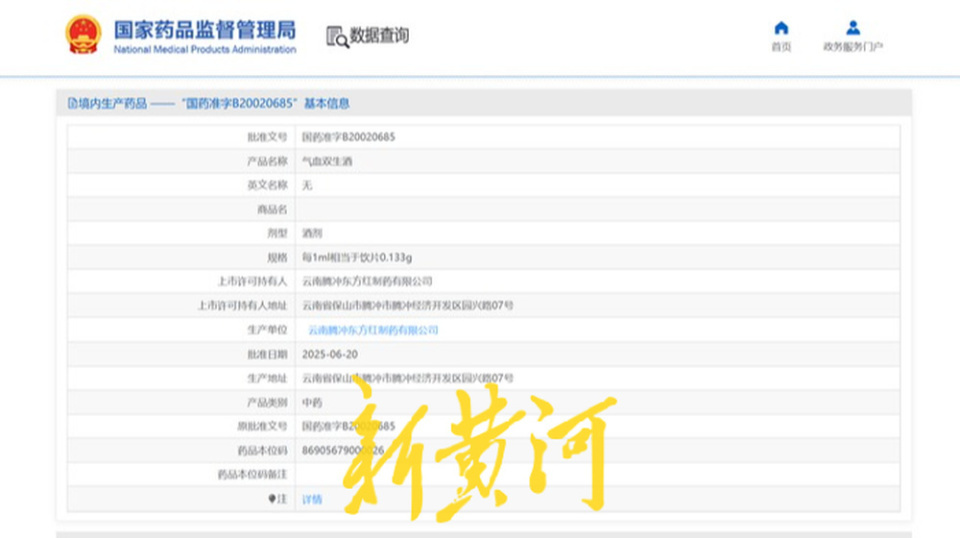Select 国药准字B20020685 value in 批准文号 row
The height and width of the screenshot is (538, 960).
(x=348, y=137)
